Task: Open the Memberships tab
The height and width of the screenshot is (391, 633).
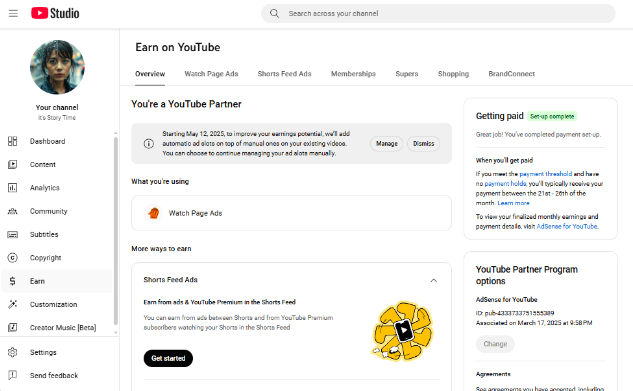Action: click(353, 74)
